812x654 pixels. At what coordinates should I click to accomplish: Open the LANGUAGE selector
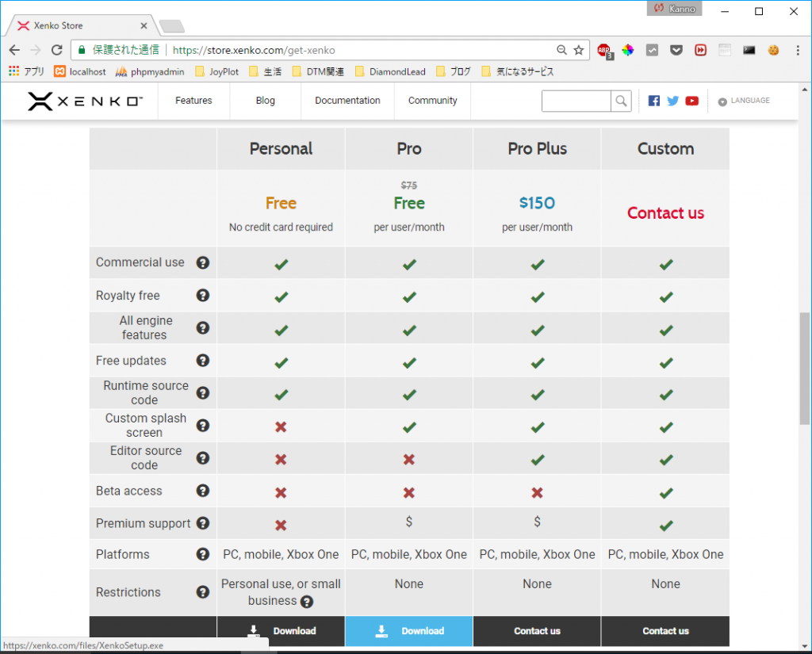click(x=744, y=101)
